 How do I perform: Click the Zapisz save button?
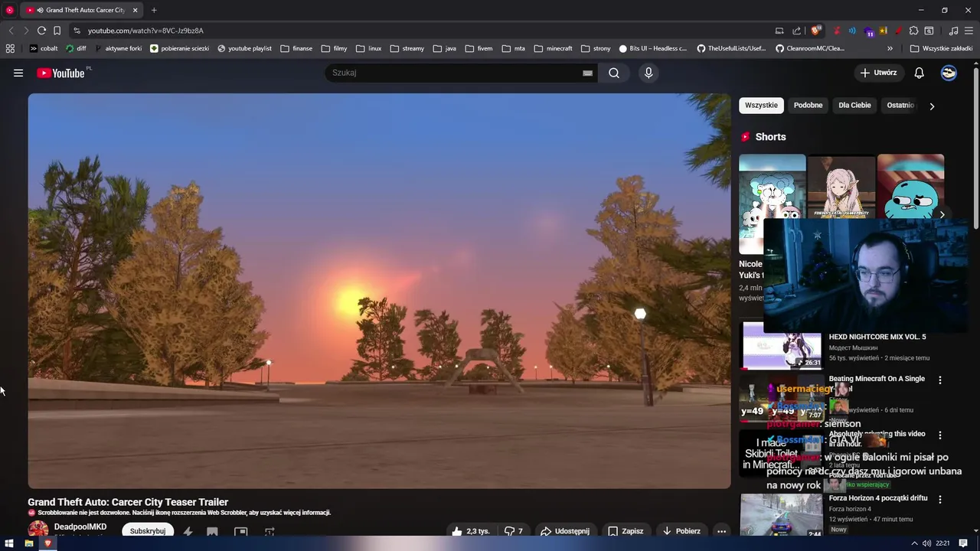point(626,531)
